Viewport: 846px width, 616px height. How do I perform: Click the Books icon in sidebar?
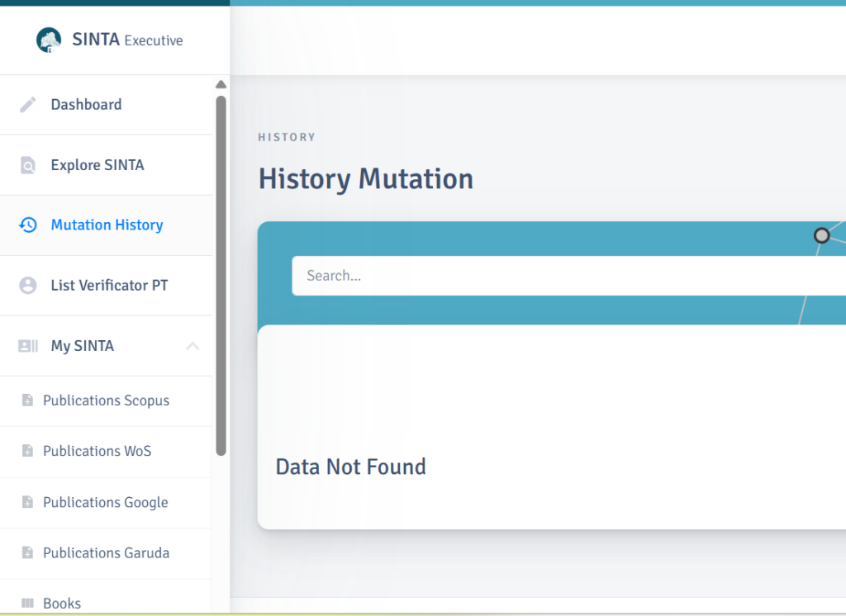click(x=27, y=603)
